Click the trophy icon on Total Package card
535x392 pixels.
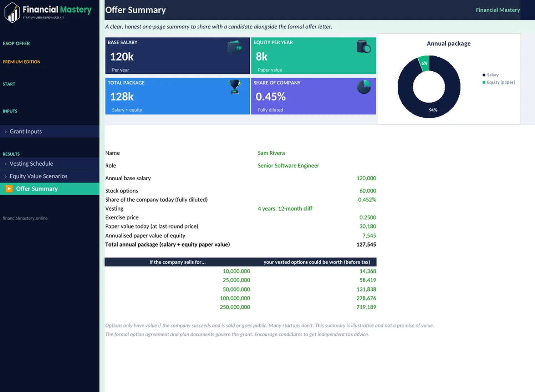click(x=235, y=87)
